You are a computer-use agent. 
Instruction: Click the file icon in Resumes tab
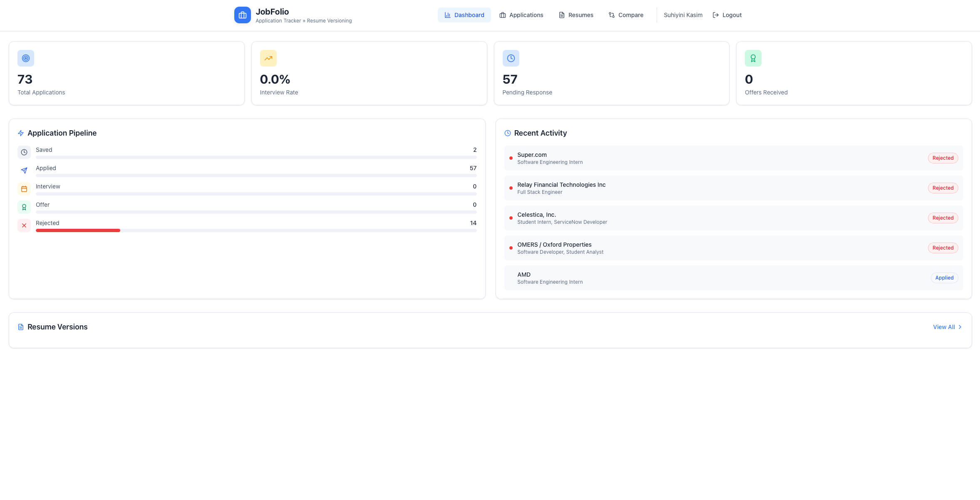562,15
